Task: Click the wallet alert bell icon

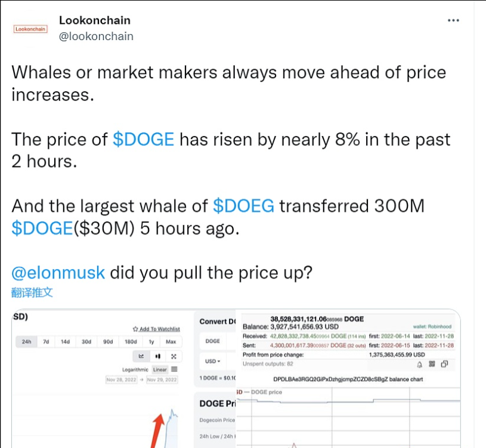Action: (x=420, y=364)
